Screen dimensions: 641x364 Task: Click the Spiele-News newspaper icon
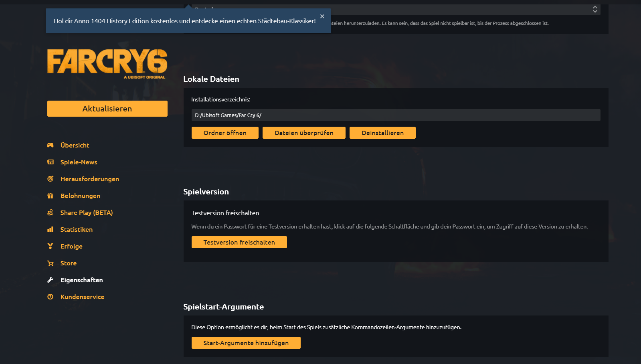click(x=50, y=162)
